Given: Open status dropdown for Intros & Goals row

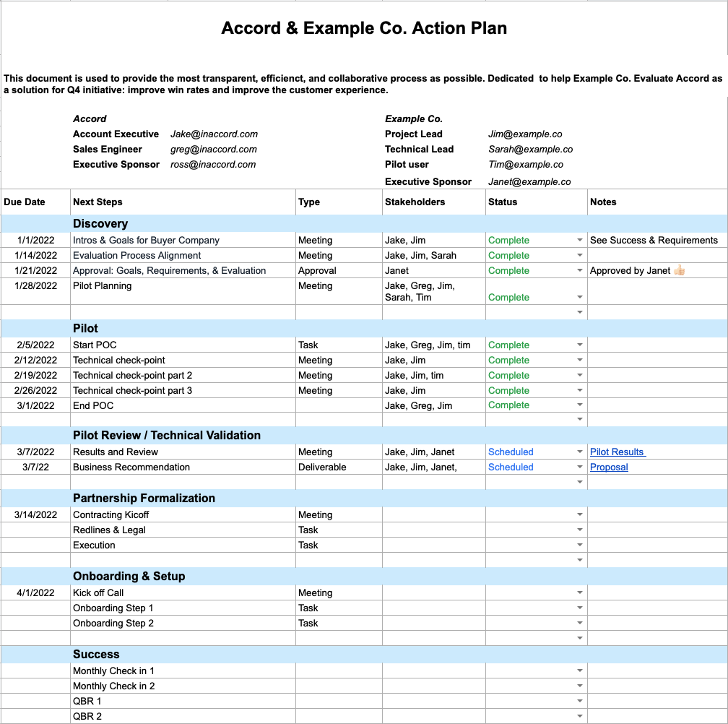Looking at the screenshot, I should pos(579,240).
